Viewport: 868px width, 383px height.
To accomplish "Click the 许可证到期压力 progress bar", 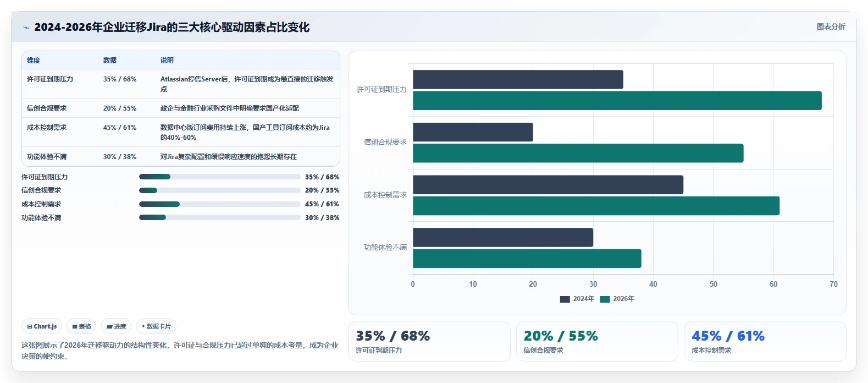I will (x=220, y=177).
